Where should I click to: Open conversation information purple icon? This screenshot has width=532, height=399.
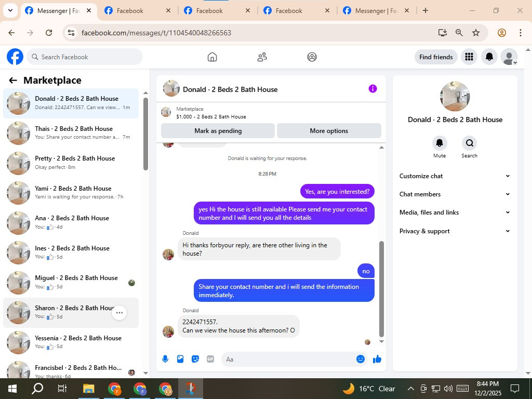[x=373, y=89]
